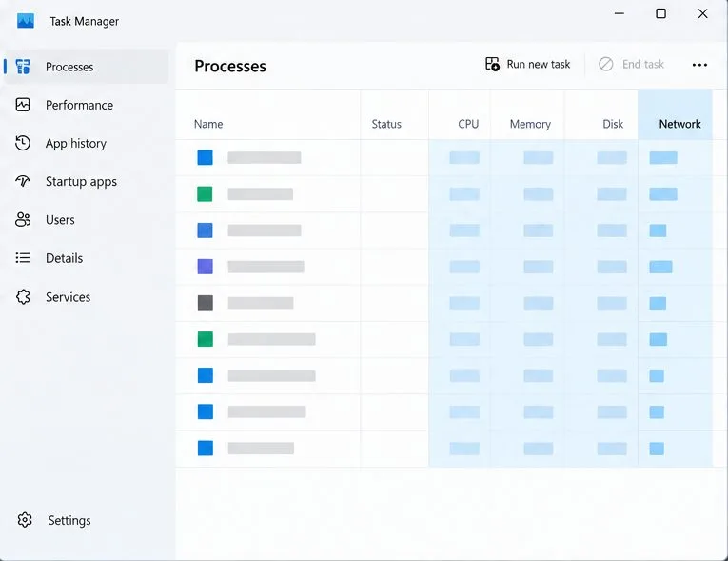The image size is (728, 561).
Task: Maximize the Task Manager window
Action: (x=660, y=13)
